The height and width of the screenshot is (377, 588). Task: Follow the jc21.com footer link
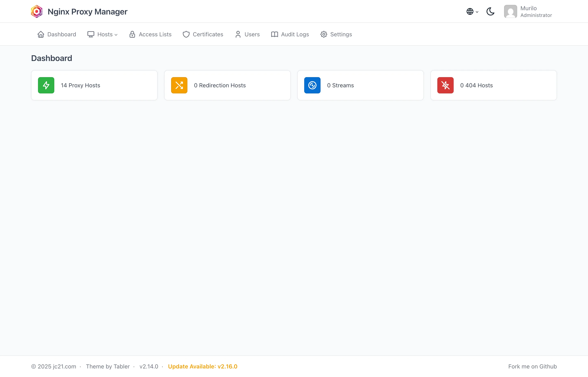[x=65, y=366]
